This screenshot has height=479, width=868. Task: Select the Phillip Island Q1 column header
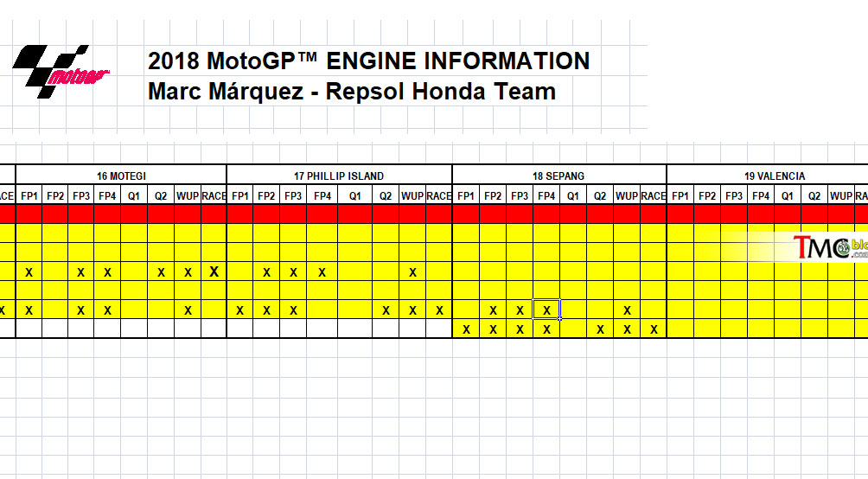coord(354,195)
